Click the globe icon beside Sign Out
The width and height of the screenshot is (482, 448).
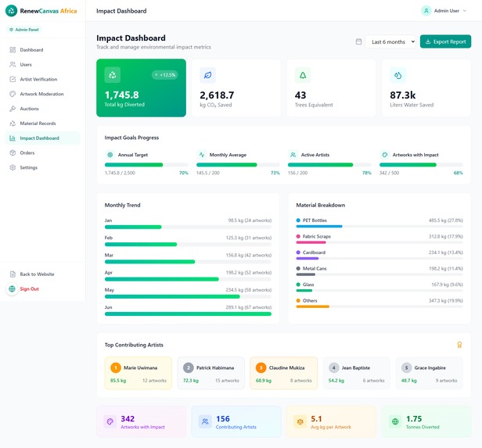12,289
